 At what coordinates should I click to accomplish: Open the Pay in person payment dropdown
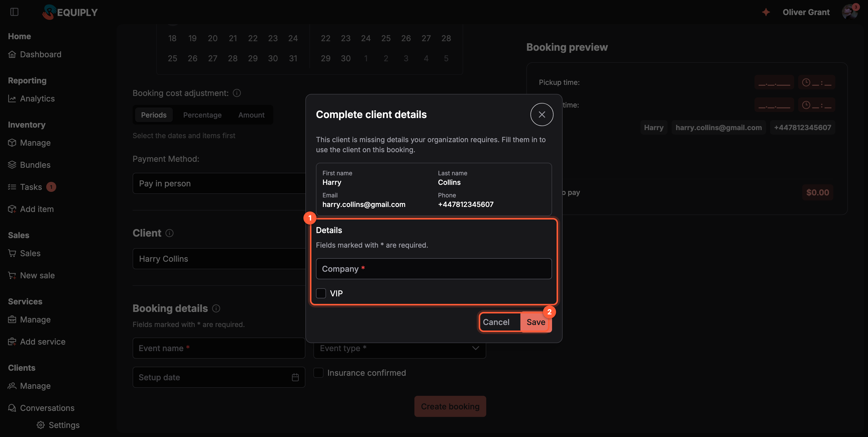click(x=219, y=184)
